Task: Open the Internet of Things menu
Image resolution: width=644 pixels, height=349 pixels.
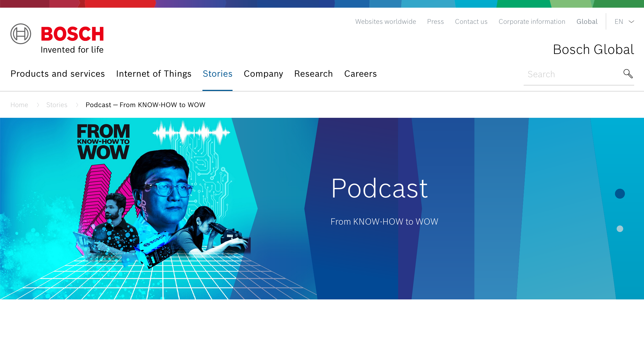Action: [154, 74]
